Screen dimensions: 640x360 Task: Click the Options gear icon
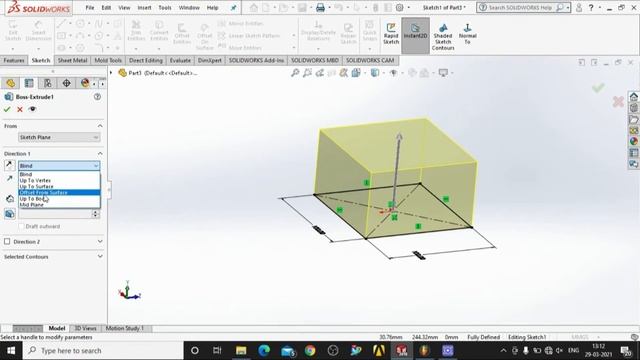click(400, 7)
